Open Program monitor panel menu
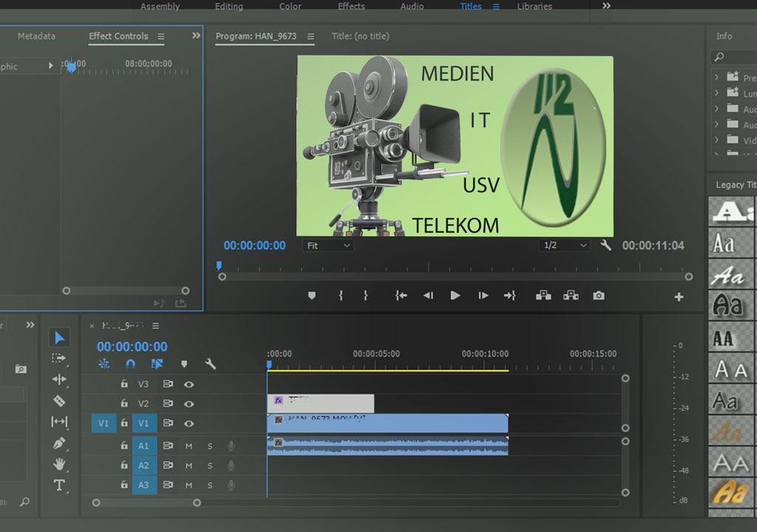The width and height of the screenshot is (757, 532). click(310, 36)
